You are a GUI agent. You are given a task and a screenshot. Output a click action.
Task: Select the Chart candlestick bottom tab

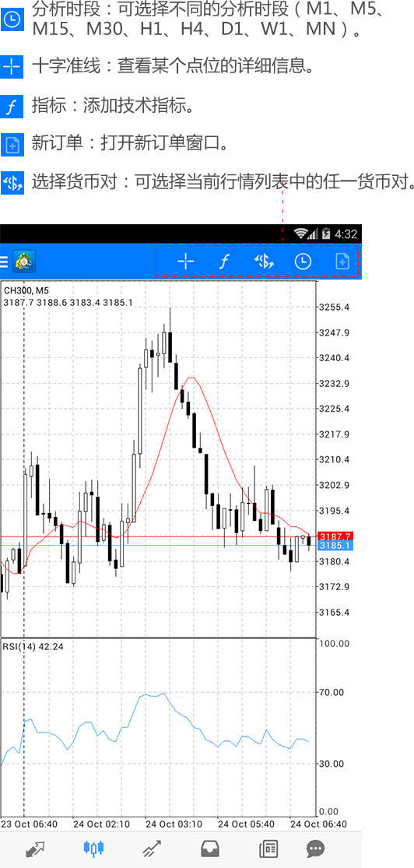pos(93,848)
